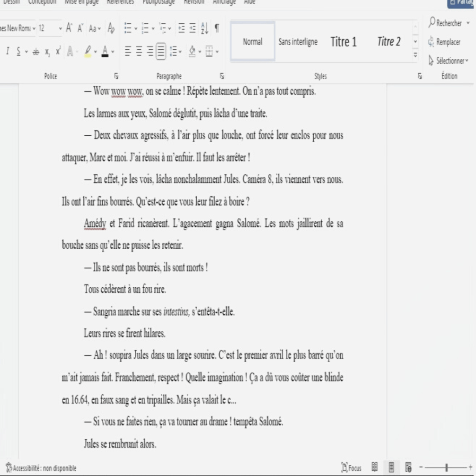The image size is (476, 476).
Task: Click the zoom slider handle
Action: pyautogui.click(x=447, y=467)
